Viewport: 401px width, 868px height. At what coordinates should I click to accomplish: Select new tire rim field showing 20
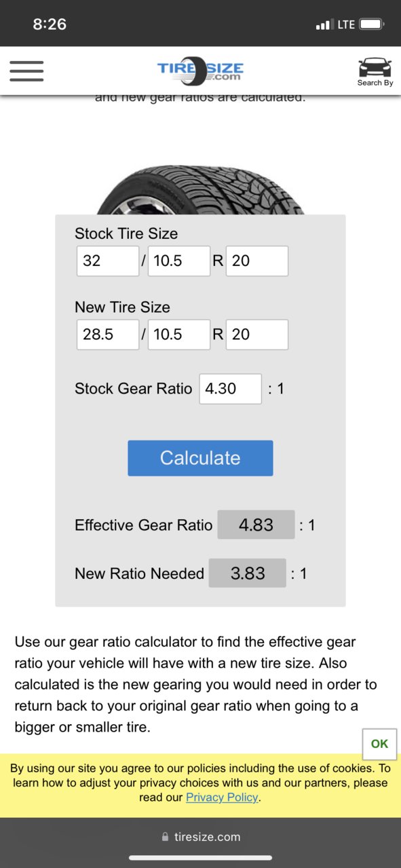(257, 335)
